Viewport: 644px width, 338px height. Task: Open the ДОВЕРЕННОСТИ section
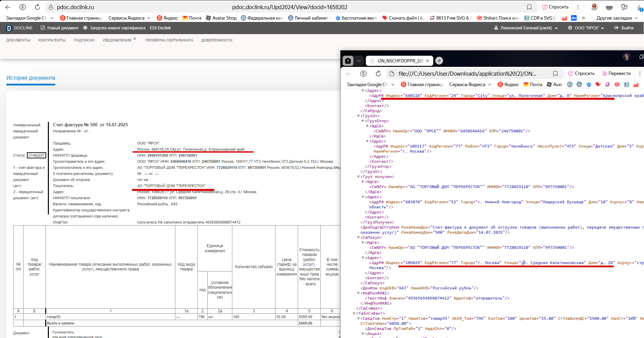(x=217, y=40)
